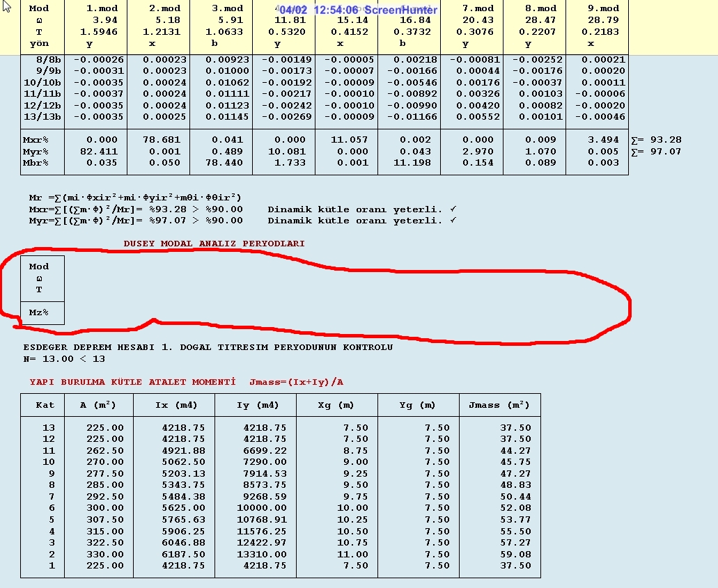Select the "Jmass (m²)" column header
The width and height of the screenshot is (718, 588).
pos(500,405)
